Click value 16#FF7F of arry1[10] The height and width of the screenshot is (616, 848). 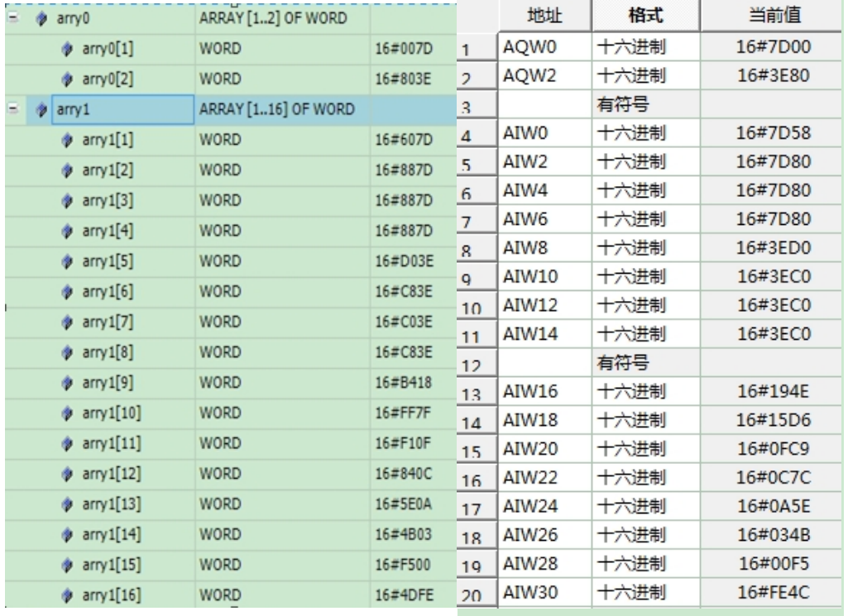coord(404,413)
